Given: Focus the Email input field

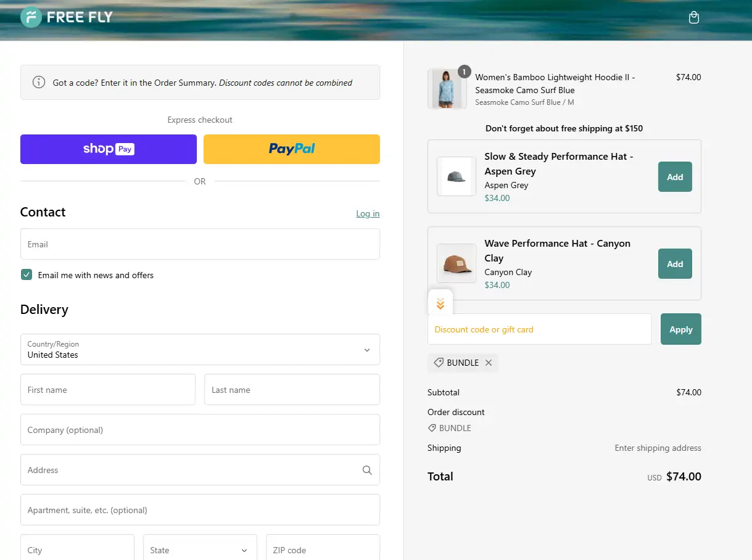Looking at the screenshot, I should [200, 244].
